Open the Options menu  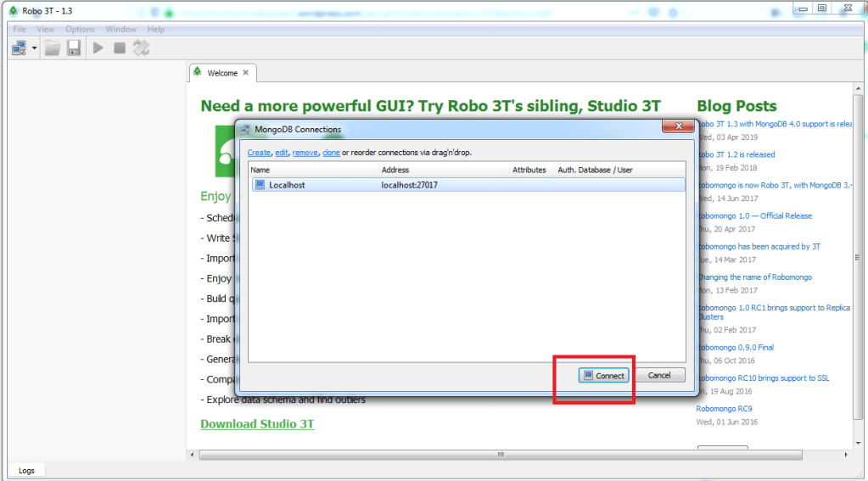click(80, 30)
